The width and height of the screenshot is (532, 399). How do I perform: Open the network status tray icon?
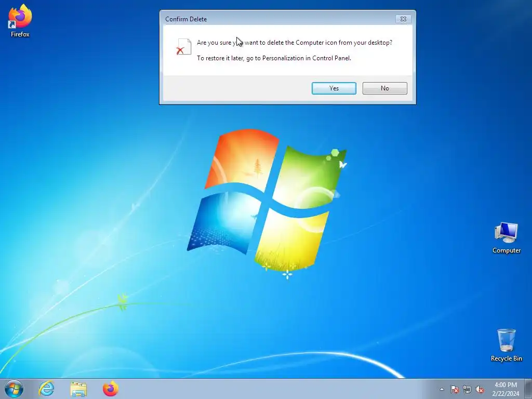point(467,390)
